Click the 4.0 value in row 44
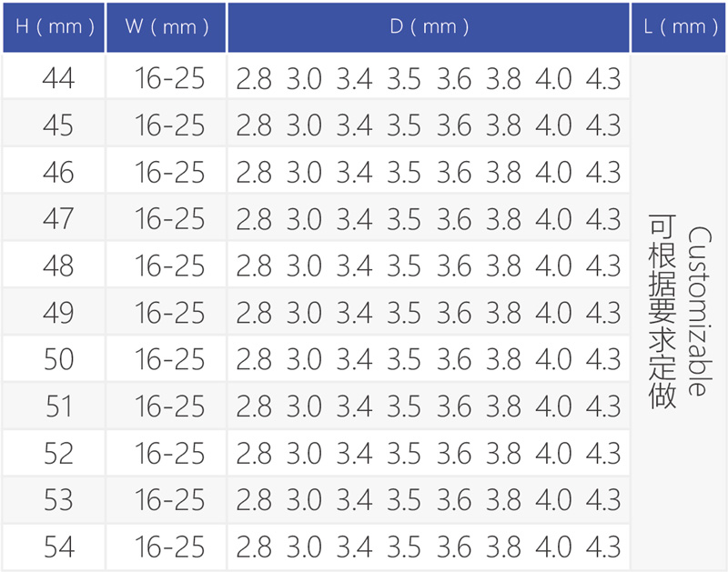728x572 pixels. (x=553, y=79)
